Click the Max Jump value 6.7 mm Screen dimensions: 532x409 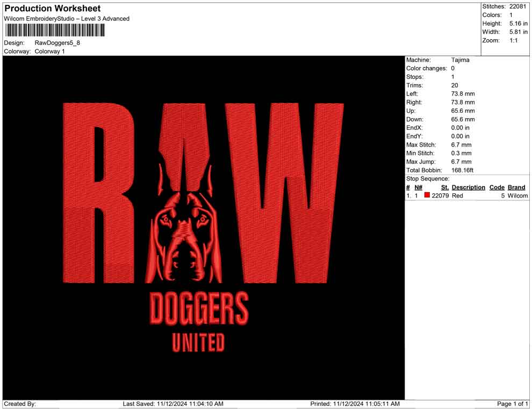point(461,162)
